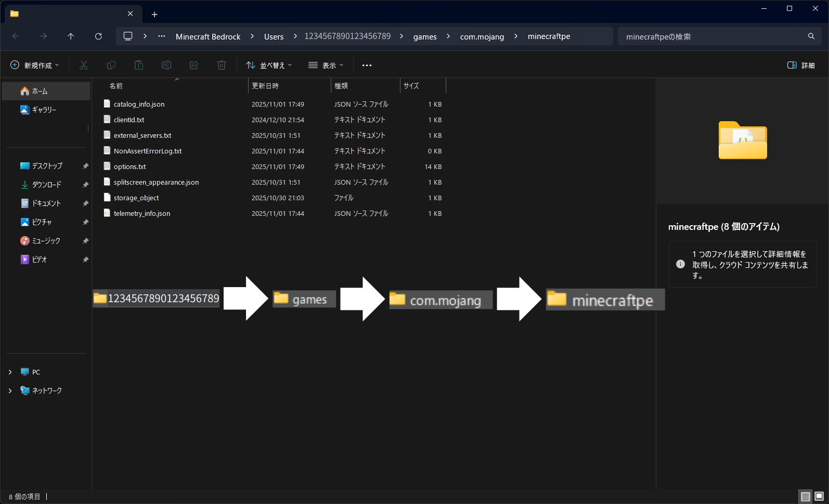Toggle the 詳細 details pane button

801,65
